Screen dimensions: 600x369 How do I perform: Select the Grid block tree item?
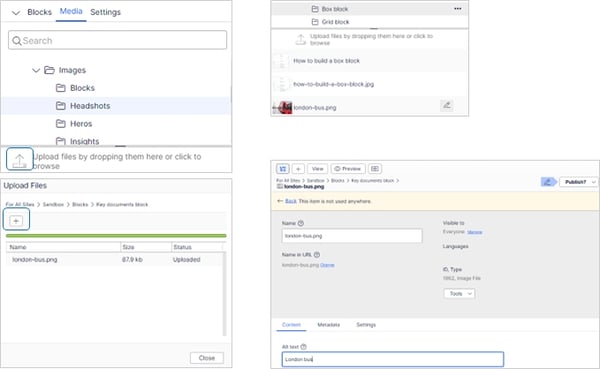[335, 22]
